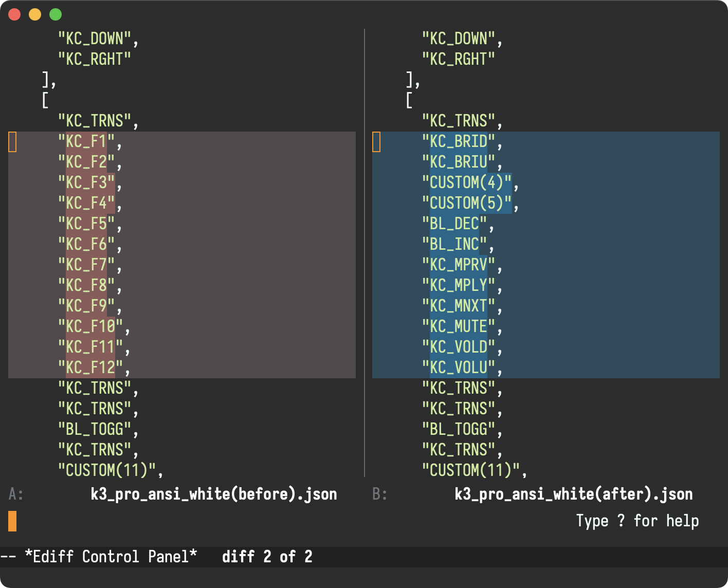The width and height of the screenshot is (728, 588).
Task: Click "Type ? for help" hint
Action: click(638, 521)
